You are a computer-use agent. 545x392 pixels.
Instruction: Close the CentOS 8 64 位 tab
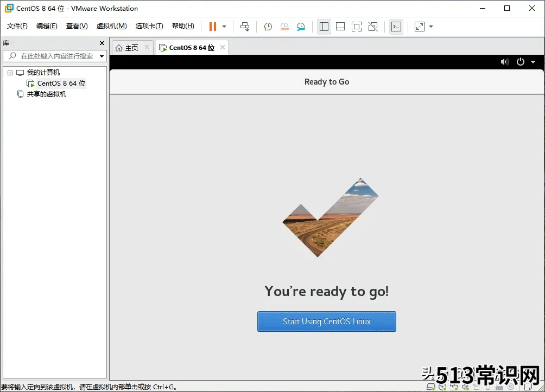pyautogui.click(x=223, y=47)
